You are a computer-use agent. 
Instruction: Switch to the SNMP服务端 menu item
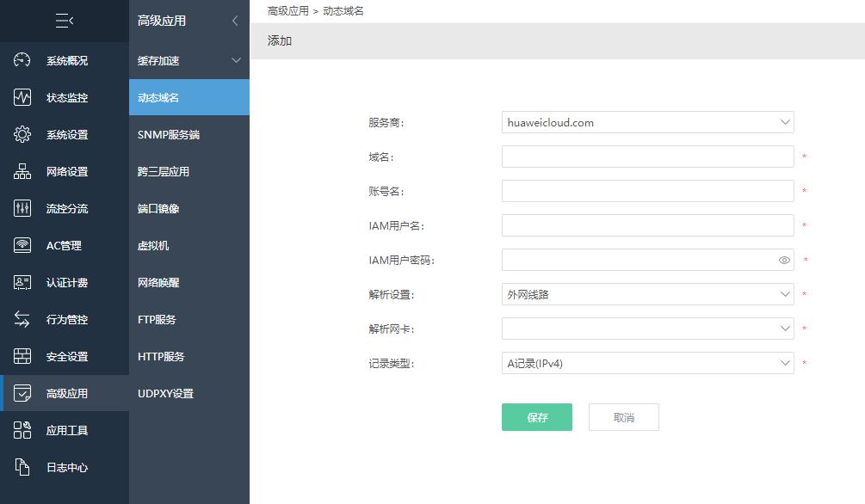(x=170, y=134)
